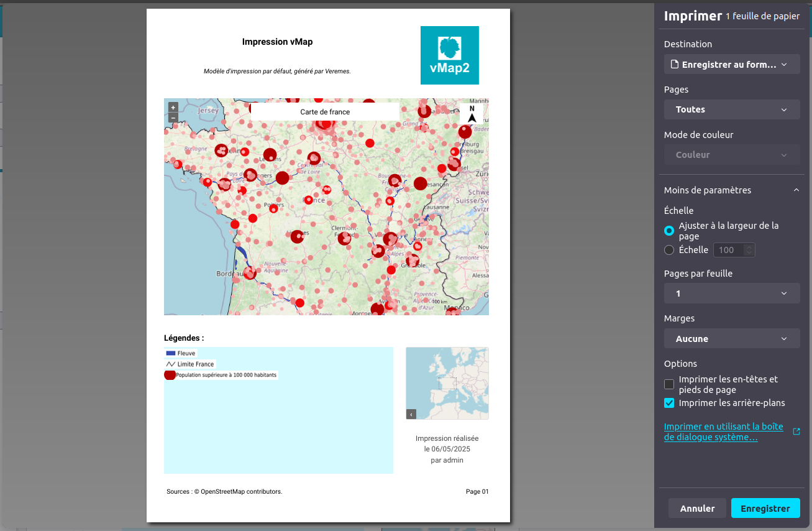Open the Pages dropdown set to Toutes

(x=732, y=109)
